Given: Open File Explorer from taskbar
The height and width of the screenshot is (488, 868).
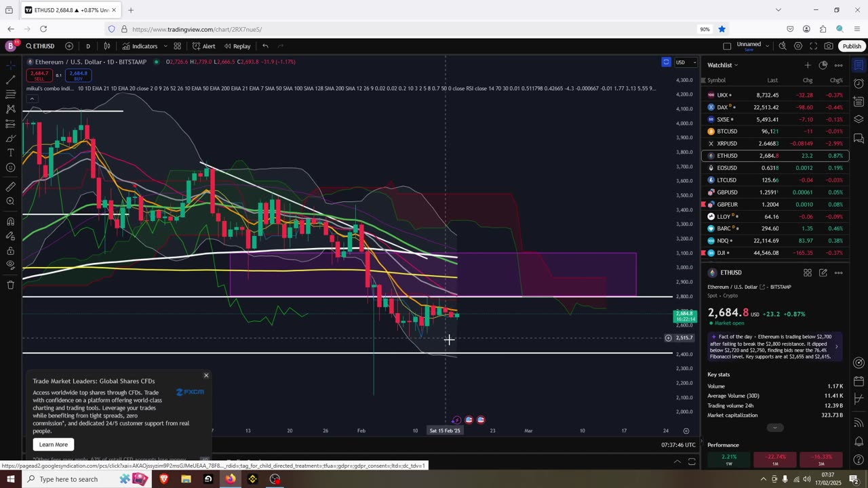Looking at the screenshot, I should click(x=186, y=479).
